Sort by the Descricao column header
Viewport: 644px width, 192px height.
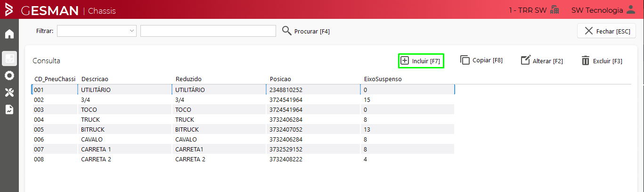(95, 79)
